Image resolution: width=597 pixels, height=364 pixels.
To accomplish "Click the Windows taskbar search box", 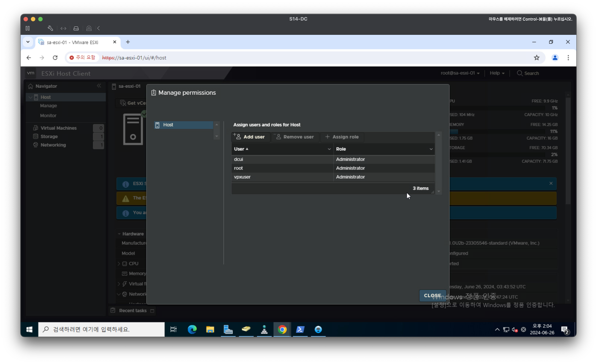I will 101,329.
